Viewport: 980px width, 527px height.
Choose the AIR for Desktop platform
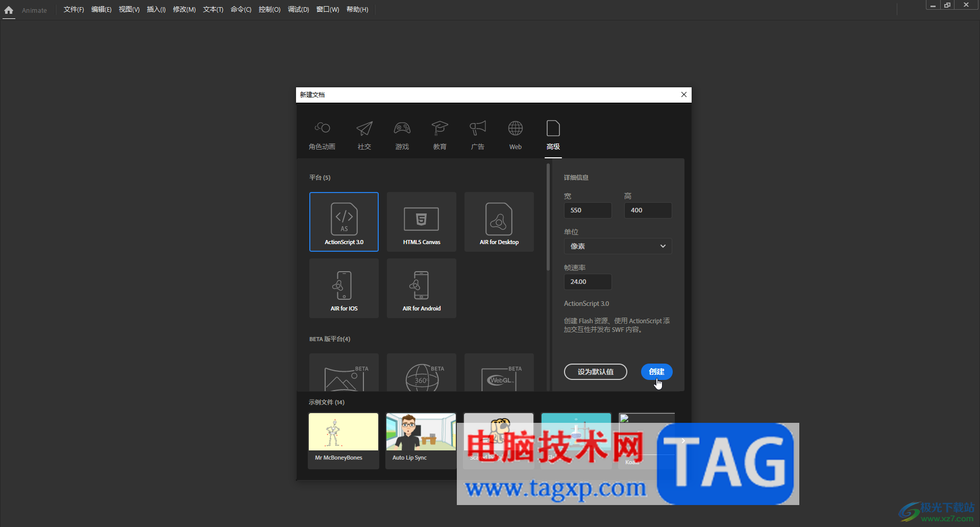coord(499,222)
